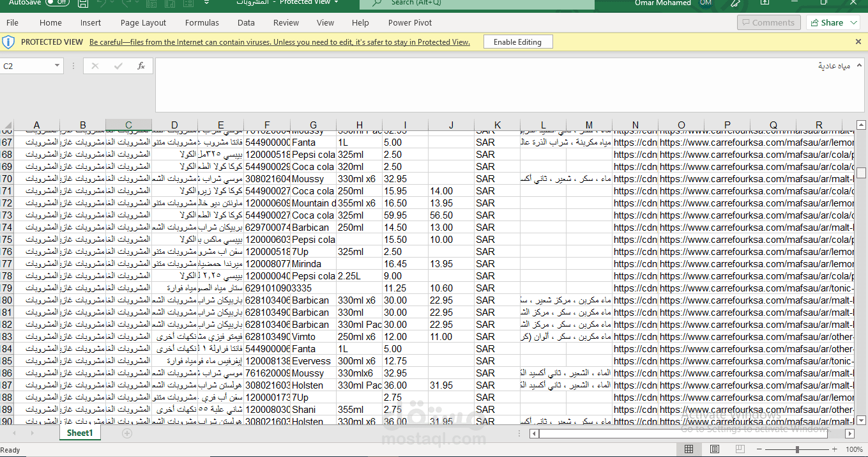
Task: Click the Search (Alt+Q) box
Action: coord(477,3)
